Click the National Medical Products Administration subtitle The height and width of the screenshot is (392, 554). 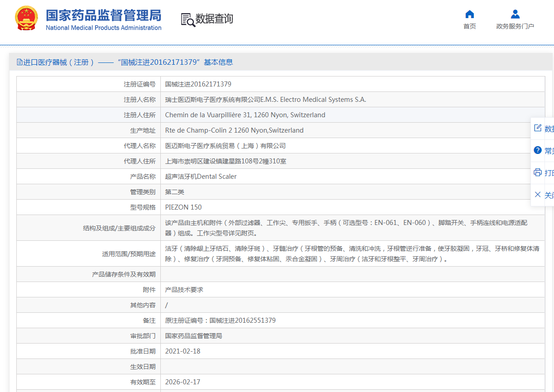pos(103,28)
